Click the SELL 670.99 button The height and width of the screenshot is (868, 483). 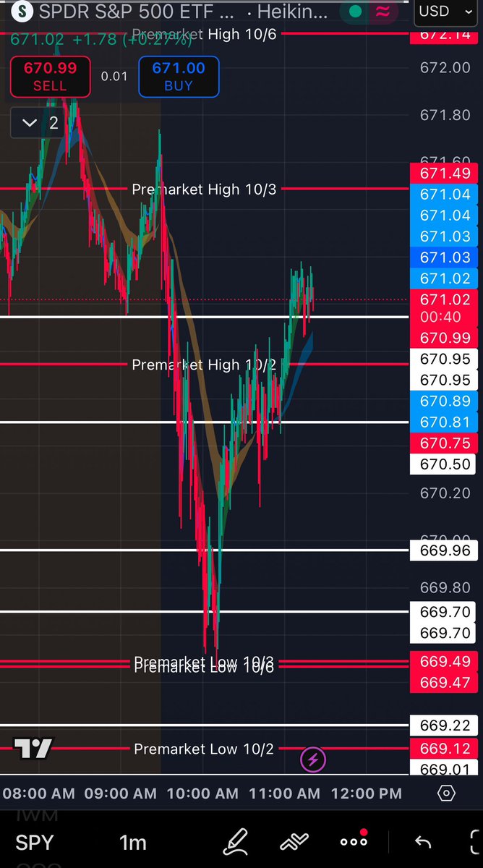point(50,77)
